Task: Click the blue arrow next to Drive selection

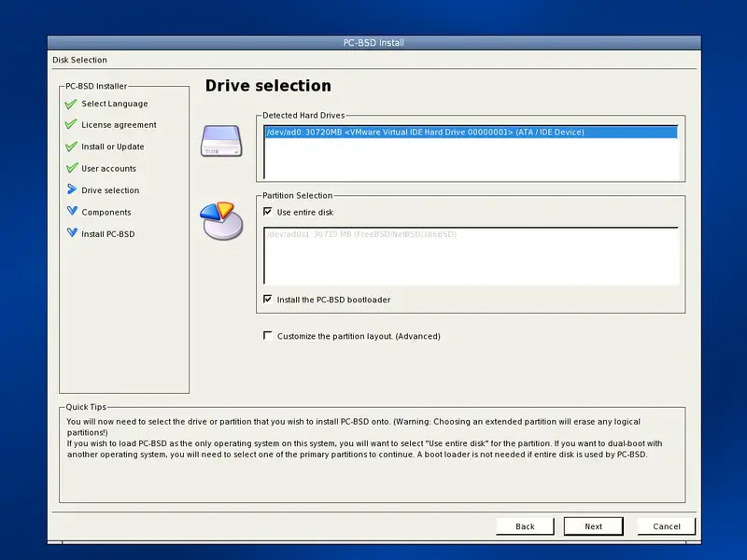Action: point(72,189)
